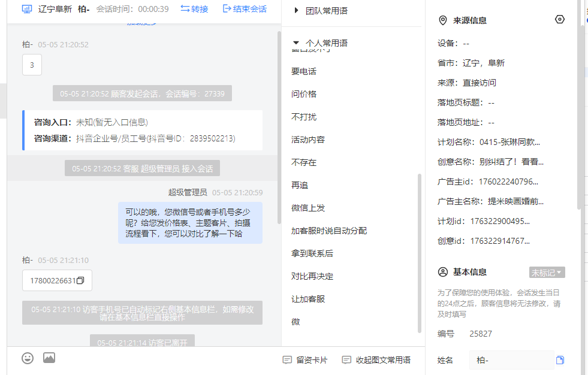The height and width of the screenshot is (375, 588).
Task: Click the 计划名称 value 0415-张琳同款
Action: (509, 143)
